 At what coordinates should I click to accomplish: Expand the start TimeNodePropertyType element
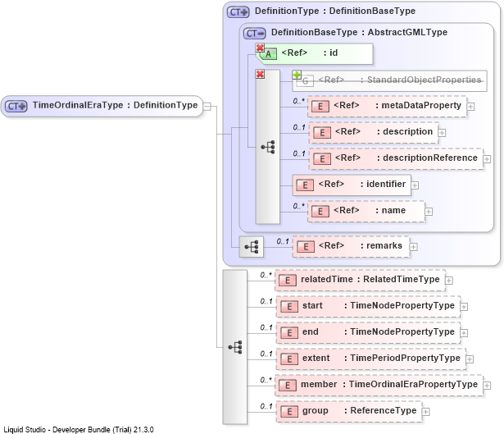pyautogui.click(x=464, y=307)
